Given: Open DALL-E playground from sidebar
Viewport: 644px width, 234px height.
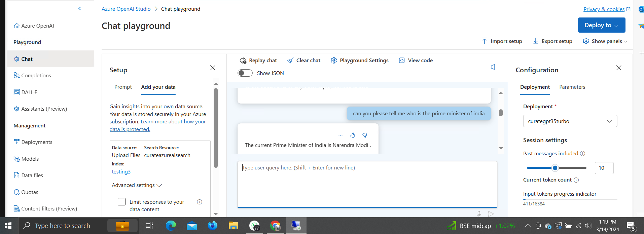Looking at the screenshot, I should tap(26, 92).
